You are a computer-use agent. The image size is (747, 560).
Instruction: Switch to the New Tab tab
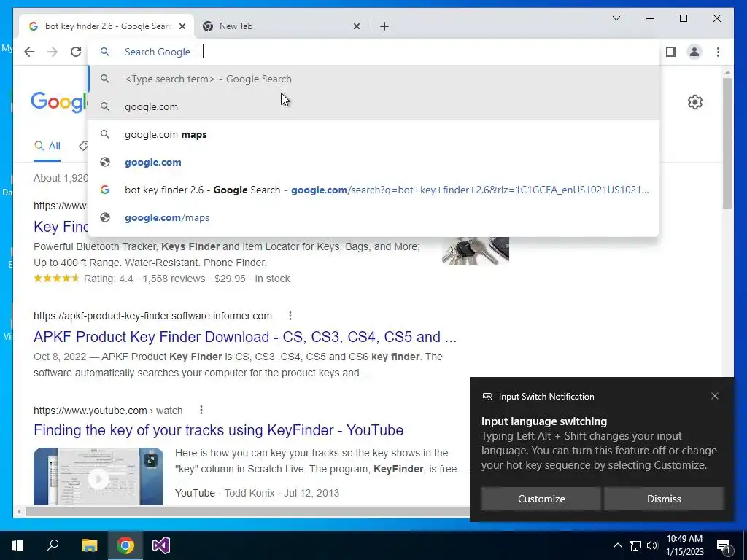tap(282, 26)
